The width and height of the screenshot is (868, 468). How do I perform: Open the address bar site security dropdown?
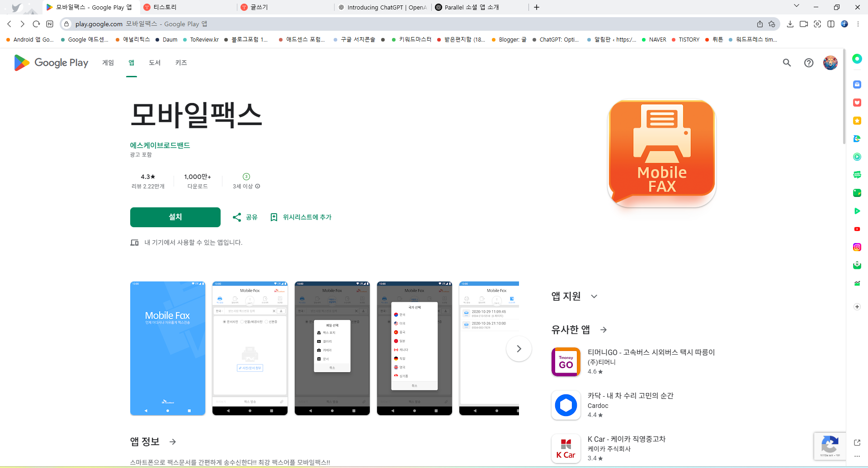(x=66, y=24)
